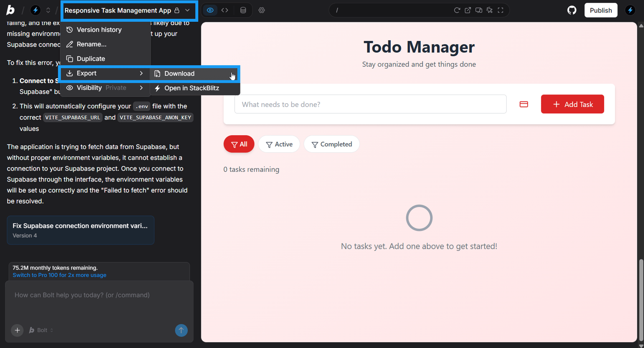Open the Fix Supabase connection Version 4 card
The image size is (644, 348).
pyautogui.click(x=80, y=230)
